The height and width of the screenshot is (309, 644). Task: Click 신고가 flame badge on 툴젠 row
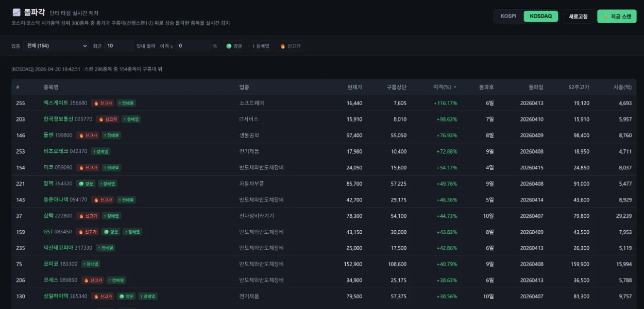(88, 135)
